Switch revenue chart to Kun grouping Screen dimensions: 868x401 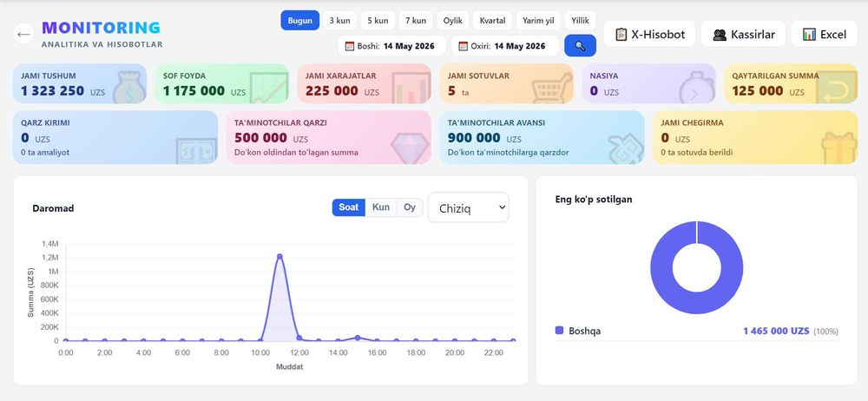[381, 207]
